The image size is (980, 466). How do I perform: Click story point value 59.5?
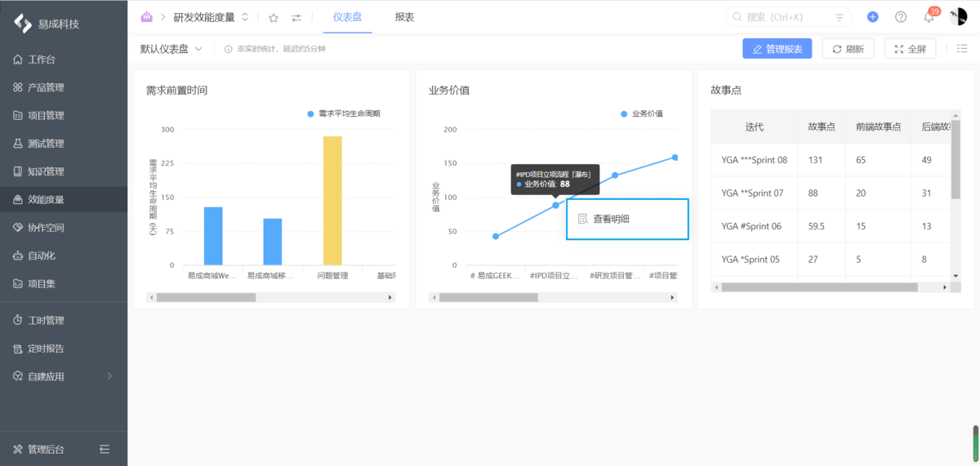coord(818,226)
